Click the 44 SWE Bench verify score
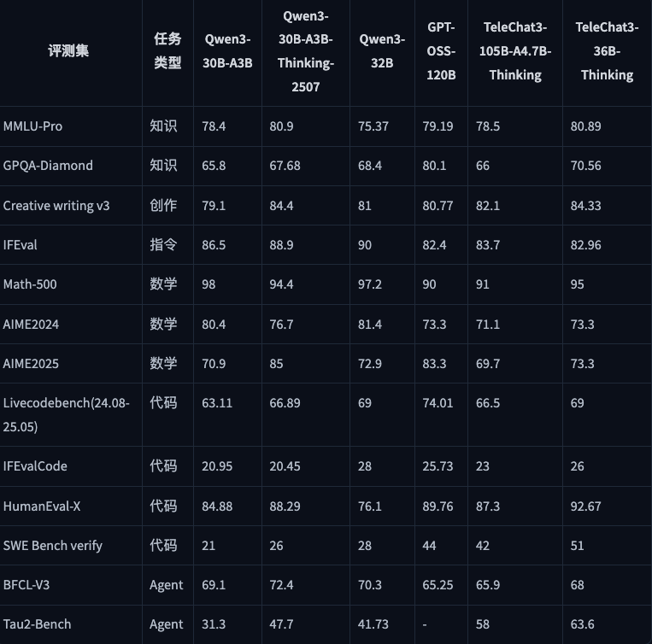The height and width of the screenshot is (644, 652). click(x=430, y=546)
